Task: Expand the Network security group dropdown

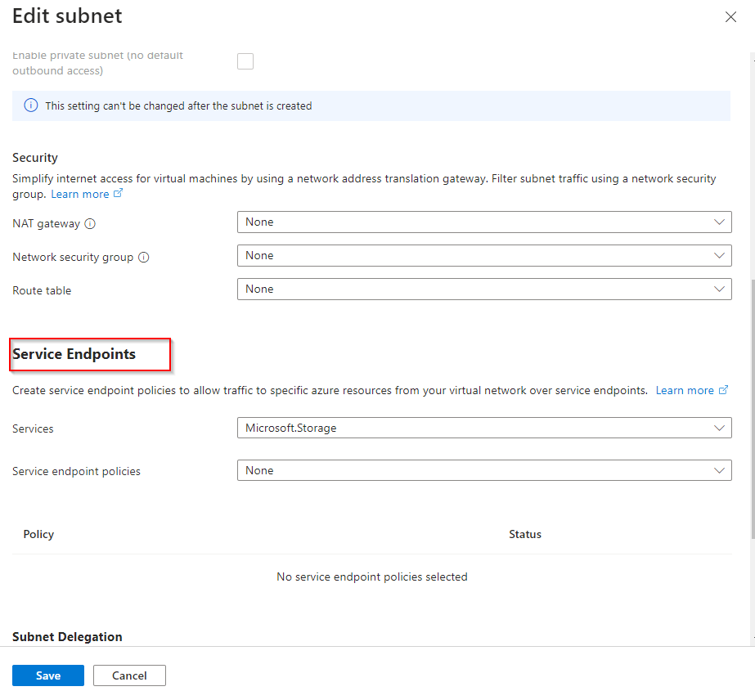Action: [x=484, y=256]
